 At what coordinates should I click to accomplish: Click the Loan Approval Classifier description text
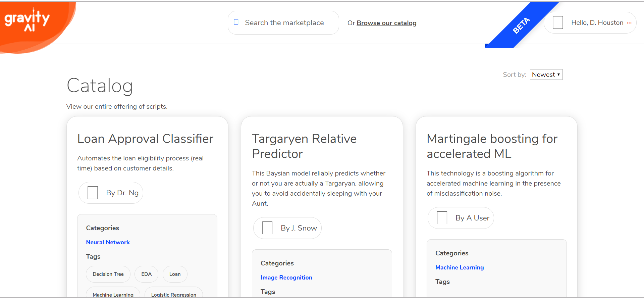pos(140,163)
